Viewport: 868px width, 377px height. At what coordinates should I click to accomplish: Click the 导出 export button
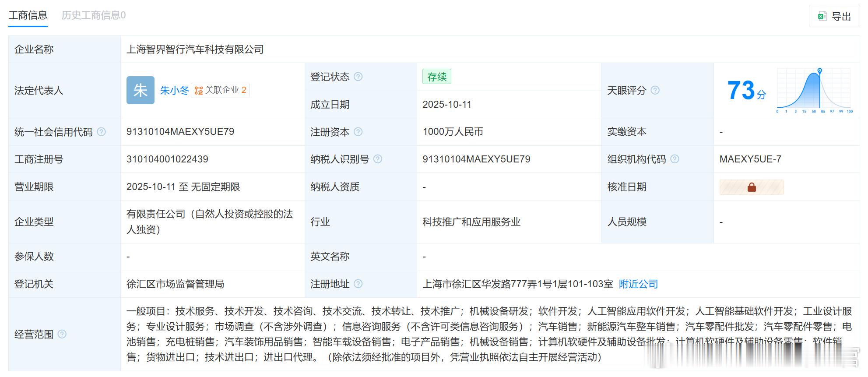(x=834, y=17)
